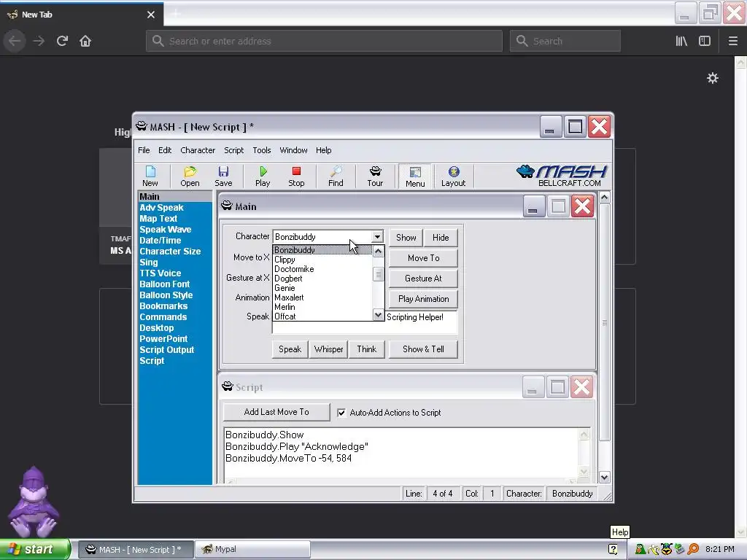Screen dimensions: 747x560
Task: Click the Show character button
Action: [x=406, y=237]
